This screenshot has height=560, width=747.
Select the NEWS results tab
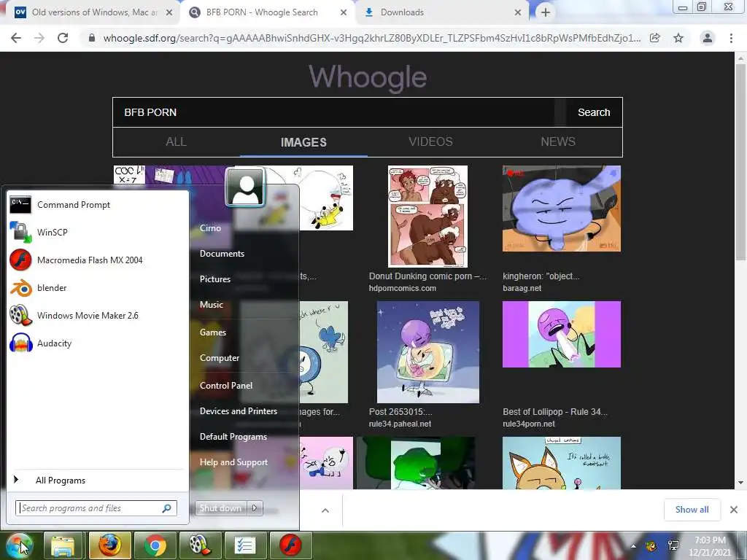point(558,142)
